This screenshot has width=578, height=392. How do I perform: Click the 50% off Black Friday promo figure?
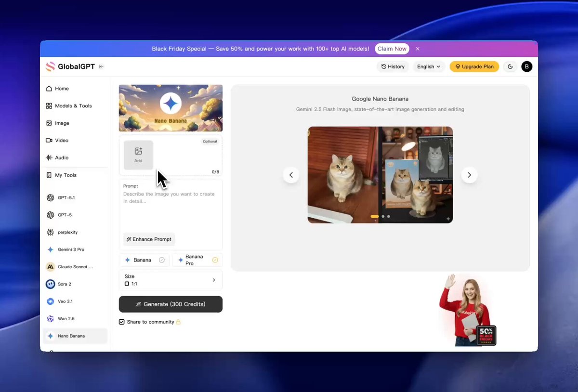[467, 310]
